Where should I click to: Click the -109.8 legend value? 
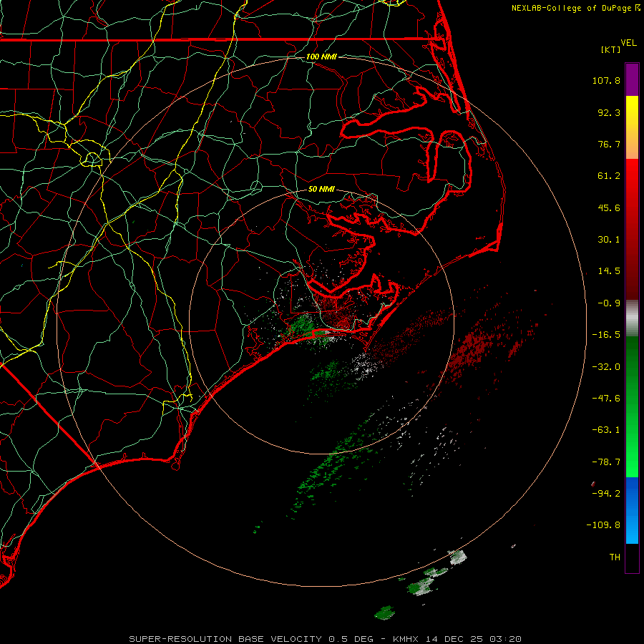click(x=604, y=525)
